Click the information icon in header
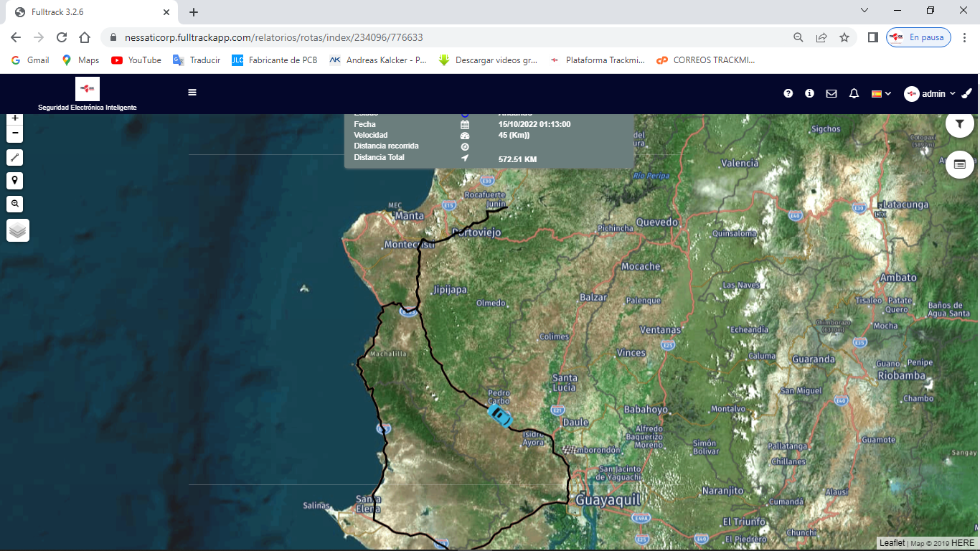Viewport: 980px width, 551px height. pyautogui.click(x=809, y=93)
